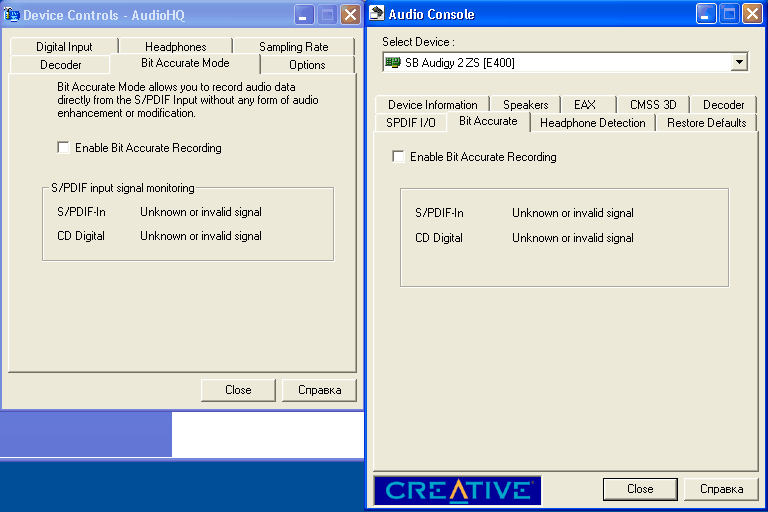Open the Device Information tab
Screen dimensions: 768x512
coord(432,105)
